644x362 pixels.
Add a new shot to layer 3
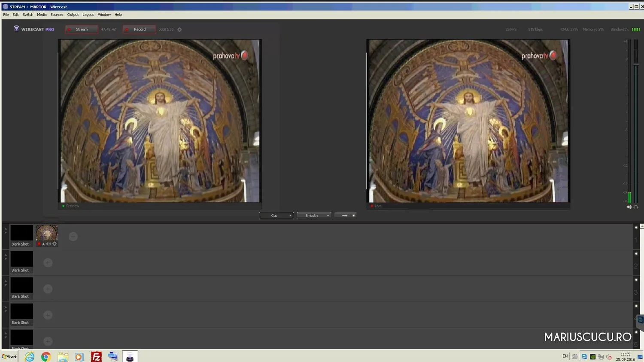(x=48, y=289)
